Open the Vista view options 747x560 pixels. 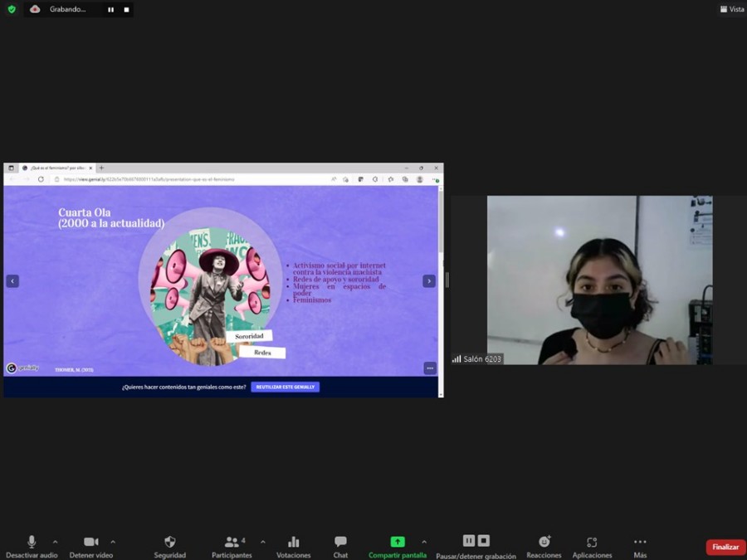pos(732,9)
